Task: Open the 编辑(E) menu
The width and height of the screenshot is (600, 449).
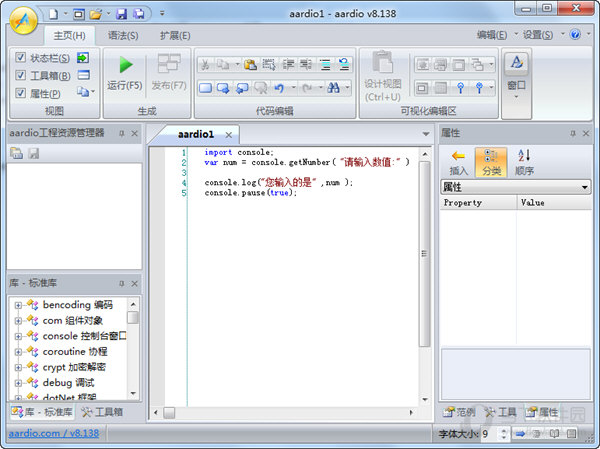Action: point(492,35)
